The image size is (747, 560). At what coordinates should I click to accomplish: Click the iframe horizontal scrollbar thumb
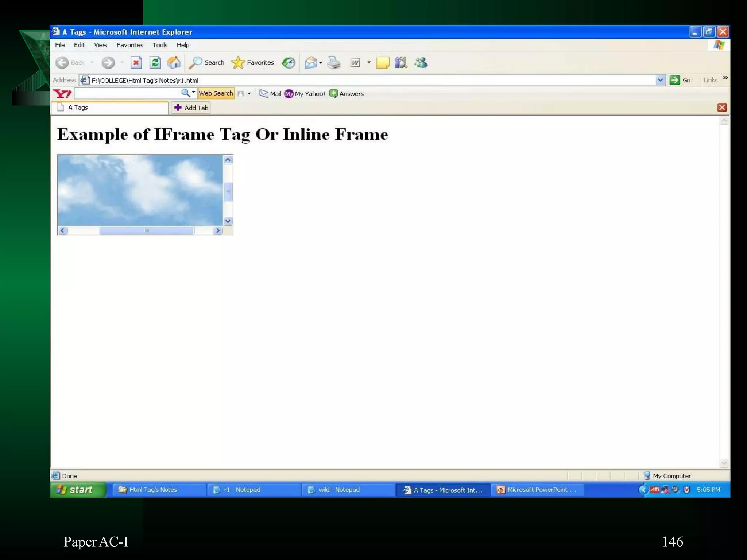(x=147, y=230)
